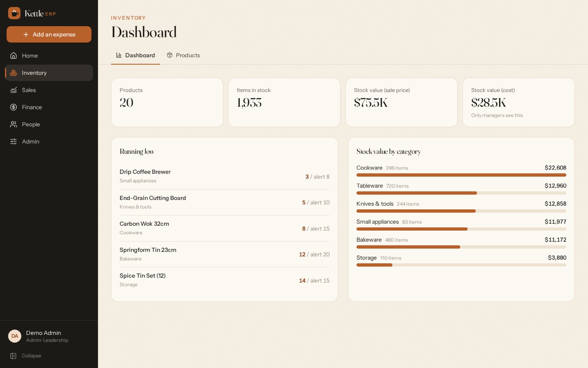Click the Cookware stock value bar
This screenshot has width=588, height=368.
(x=461, y=175)
